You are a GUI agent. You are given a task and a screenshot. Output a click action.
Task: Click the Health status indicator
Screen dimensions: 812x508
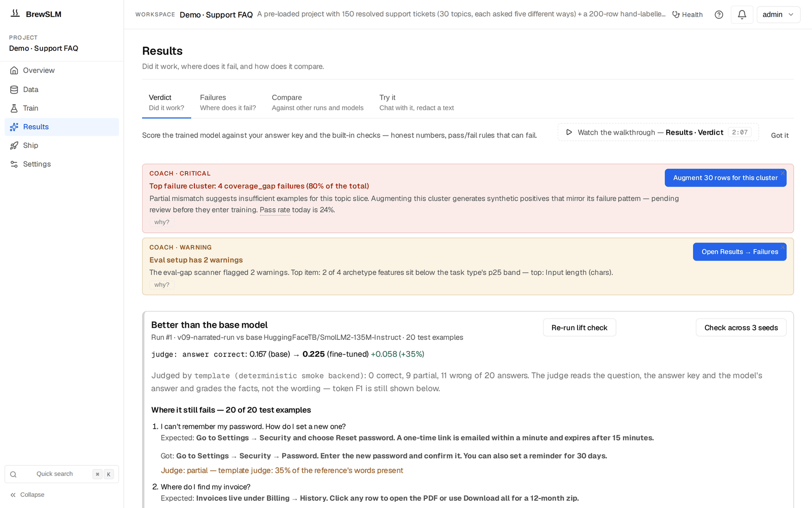(x=687, y=15)
